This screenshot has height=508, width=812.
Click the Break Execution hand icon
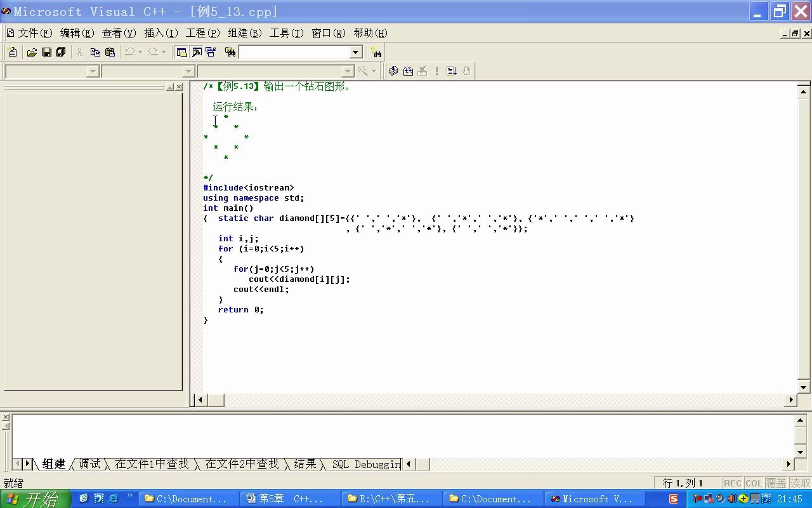(x=467, y=70)
